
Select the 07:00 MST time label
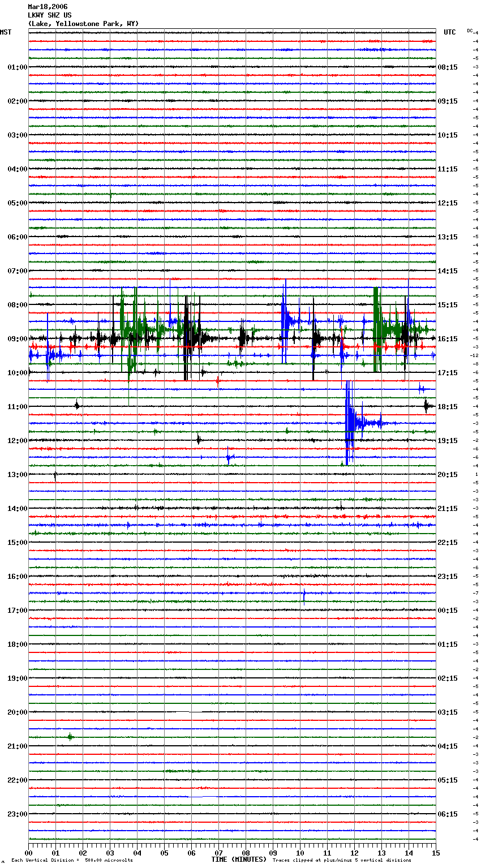coord(18,271)
